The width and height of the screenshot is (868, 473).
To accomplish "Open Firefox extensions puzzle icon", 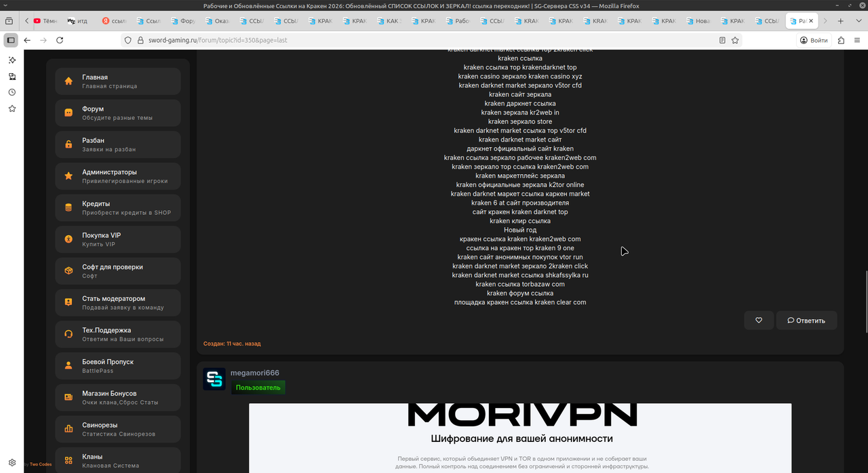I will click(x=841, y=40).
